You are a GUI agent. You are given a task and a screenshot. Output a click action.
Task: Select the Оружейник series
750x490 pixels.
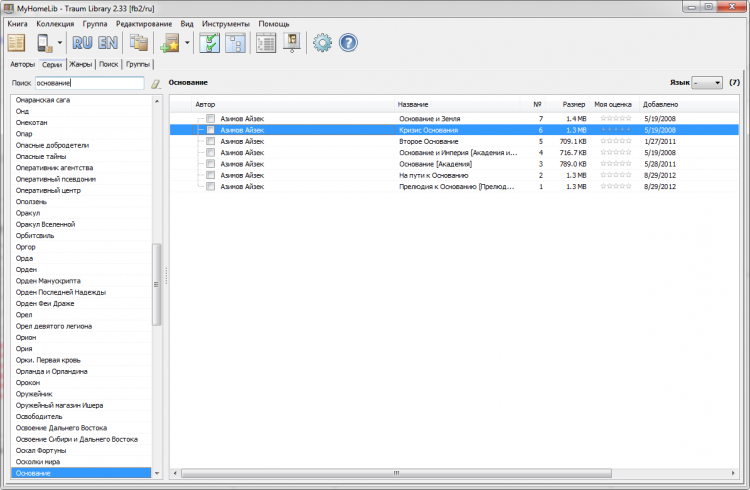click(x=81, y=394)
